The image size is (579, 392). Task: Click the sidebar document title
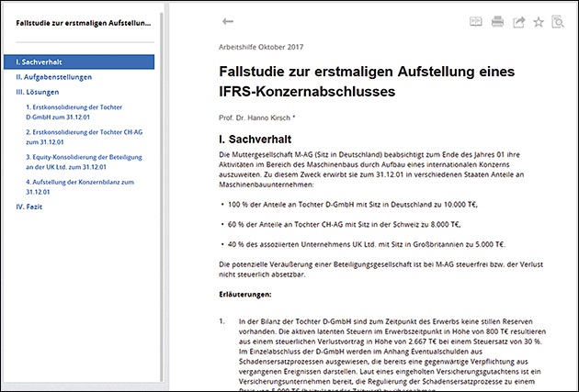(x=83, y=20)
